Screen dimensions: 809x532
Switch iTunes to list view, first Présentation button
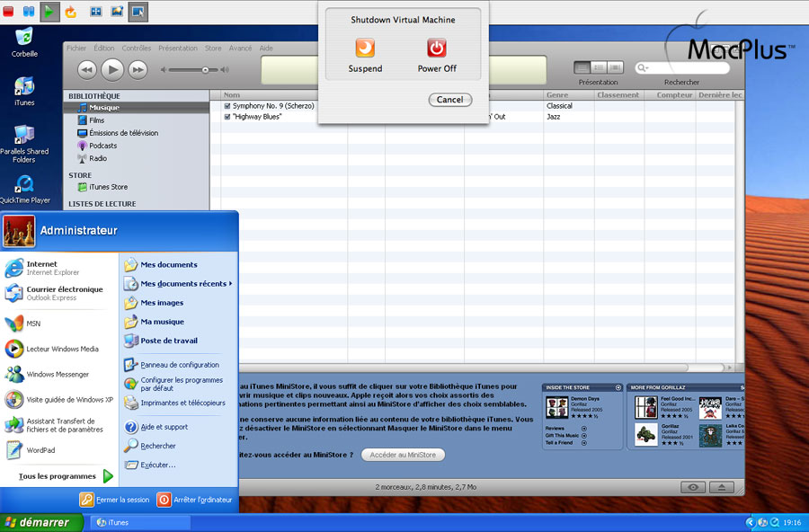[582, 67]
